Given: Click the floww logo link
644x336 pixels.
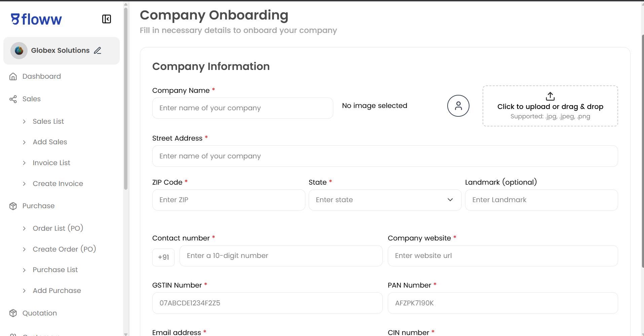Looking at the screenshot, I should point(36,20).
